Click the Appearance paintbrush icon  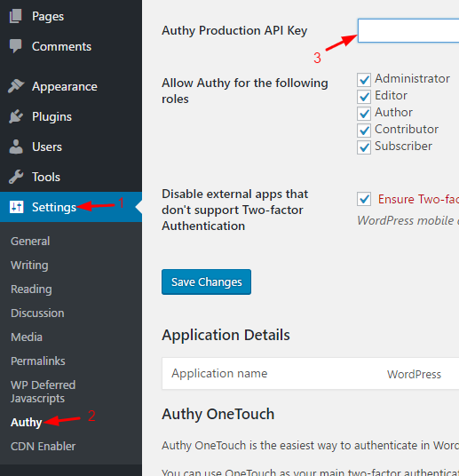pyautogui.click(x=16, y=86)
